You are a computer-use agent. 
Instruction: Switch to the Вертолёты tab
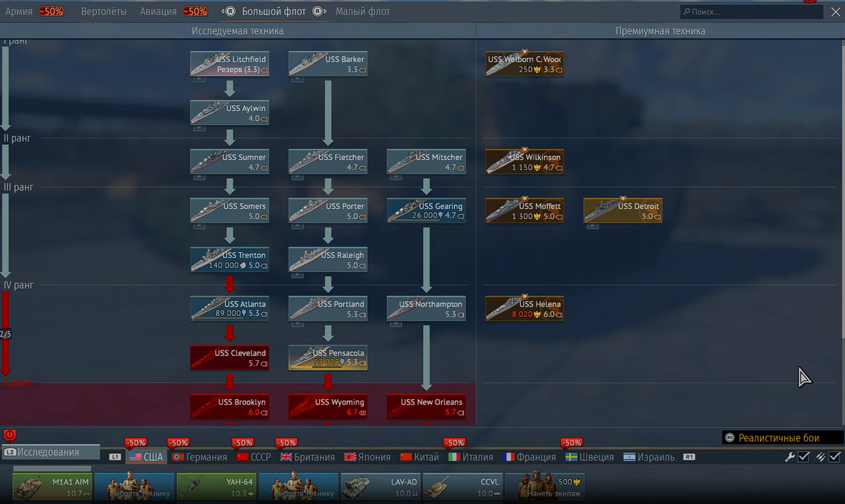104,11
